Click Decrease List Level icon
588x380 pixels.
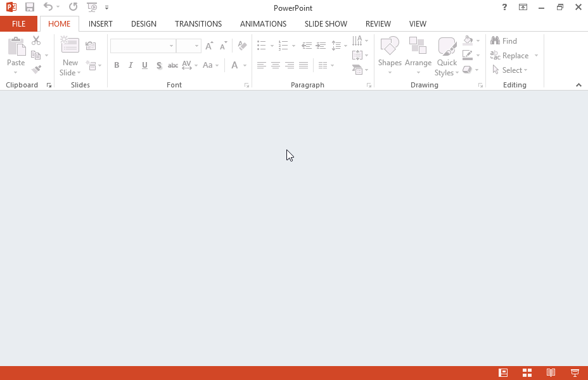coord(307,46)
